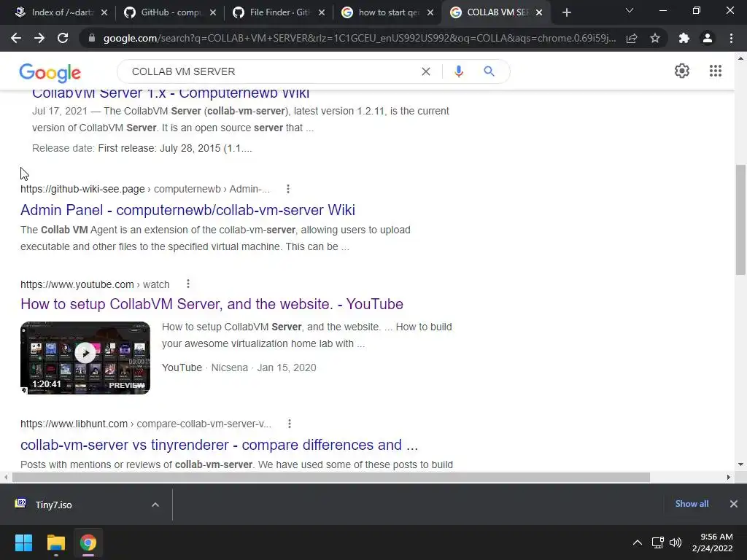Click the address bar URL

point(359,38)
